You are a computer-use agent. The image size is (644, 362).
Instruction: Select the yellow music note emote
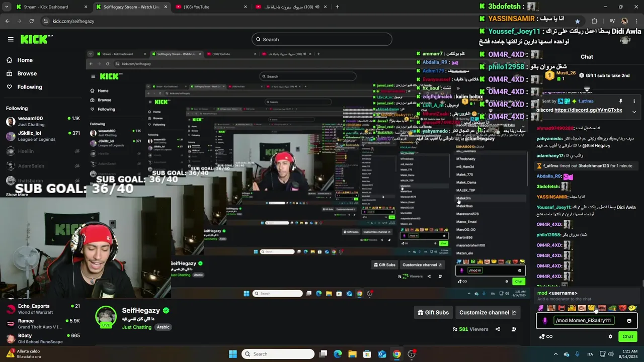(632, 308)
